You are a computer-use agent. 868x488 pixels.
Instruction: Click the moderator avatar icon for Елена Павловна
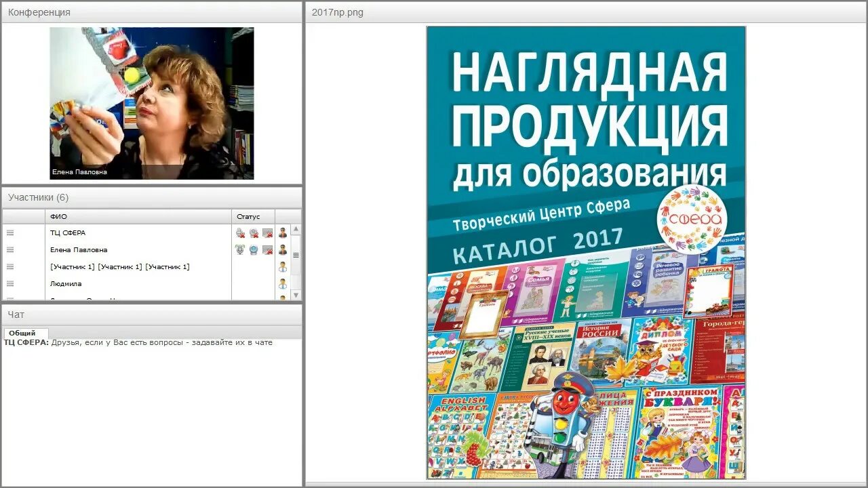283,249
